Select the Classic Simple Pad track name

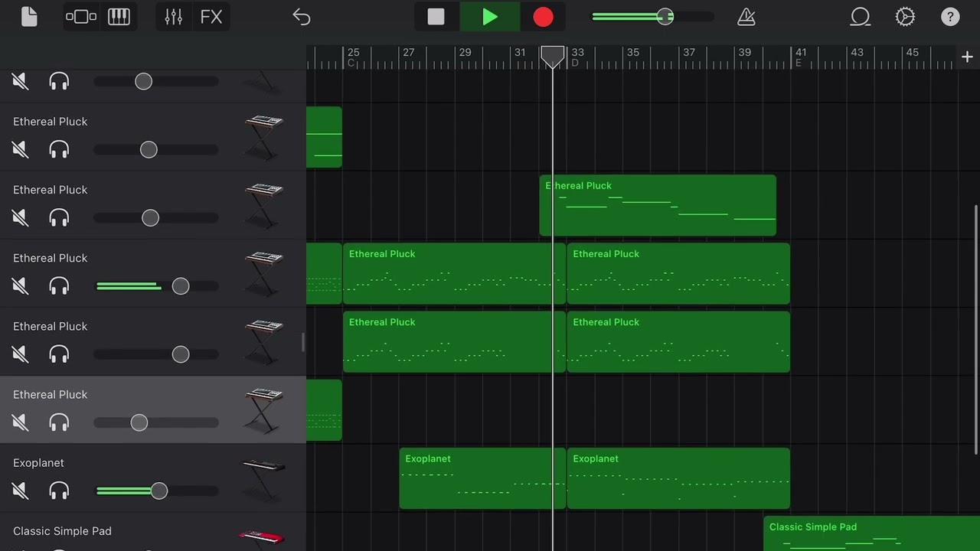coord(62,531)
